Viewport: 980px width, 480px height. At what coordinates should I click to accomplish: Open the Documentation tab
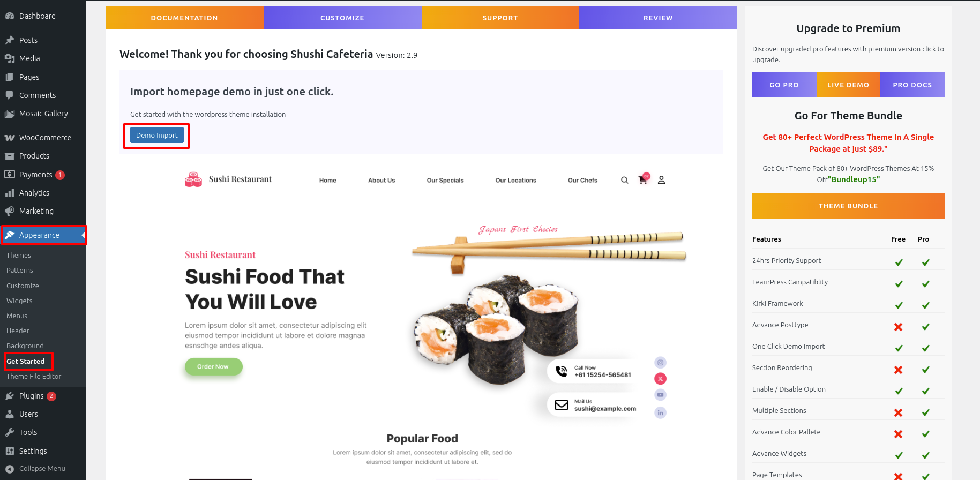184,18
